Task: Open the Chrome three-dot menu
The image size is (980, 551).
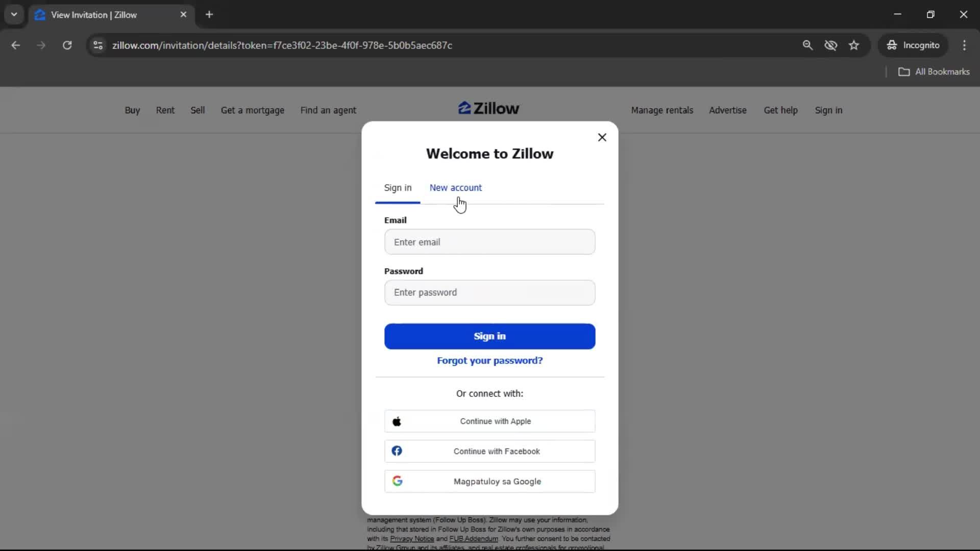Action: pos(965,45)
